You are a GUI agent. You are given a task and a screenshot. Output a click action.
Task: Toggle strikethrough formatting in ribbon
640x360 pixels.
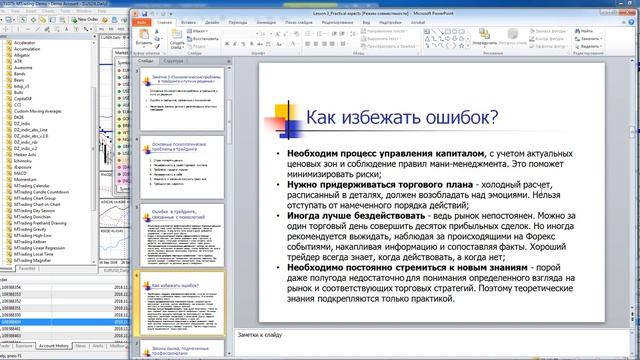point(260,44)
